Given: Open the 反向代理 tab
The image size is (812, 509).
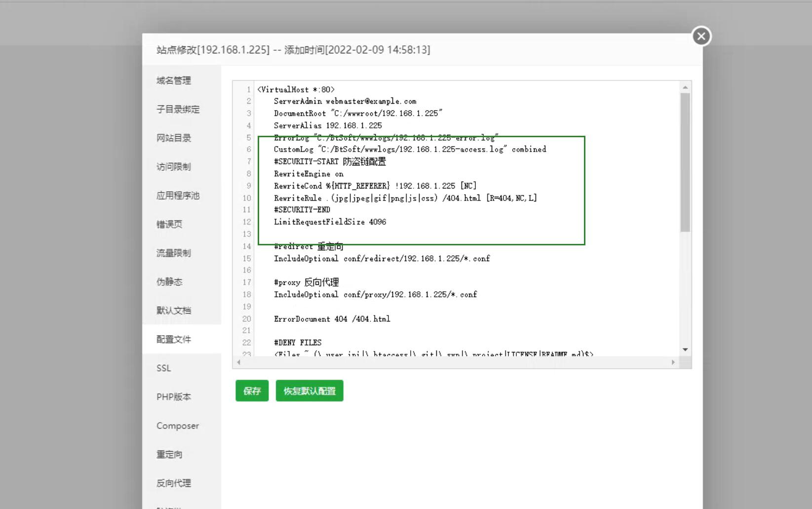Looking at the screenshot, I should tap(174, 483).
